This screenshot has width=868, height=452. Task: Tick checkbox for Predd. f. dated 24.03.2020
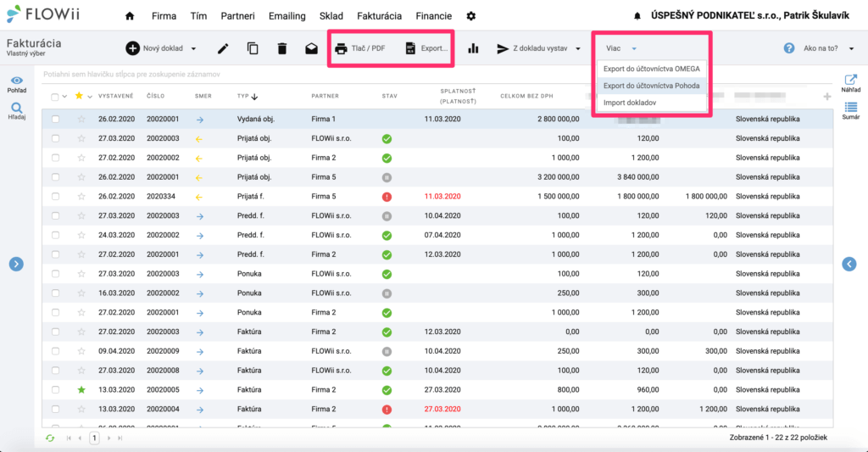tap(55, 236)
